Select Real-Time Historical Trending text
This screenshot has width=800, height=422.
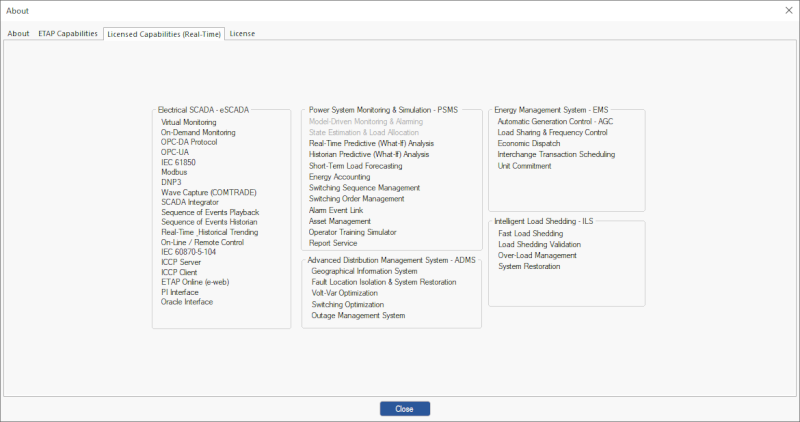(210, 232)
